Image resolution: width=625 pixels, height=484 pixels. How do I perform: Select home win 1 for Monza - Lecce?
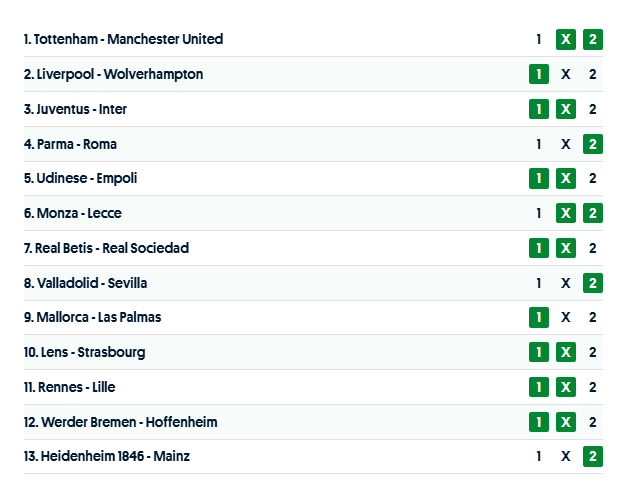(539, 213)
